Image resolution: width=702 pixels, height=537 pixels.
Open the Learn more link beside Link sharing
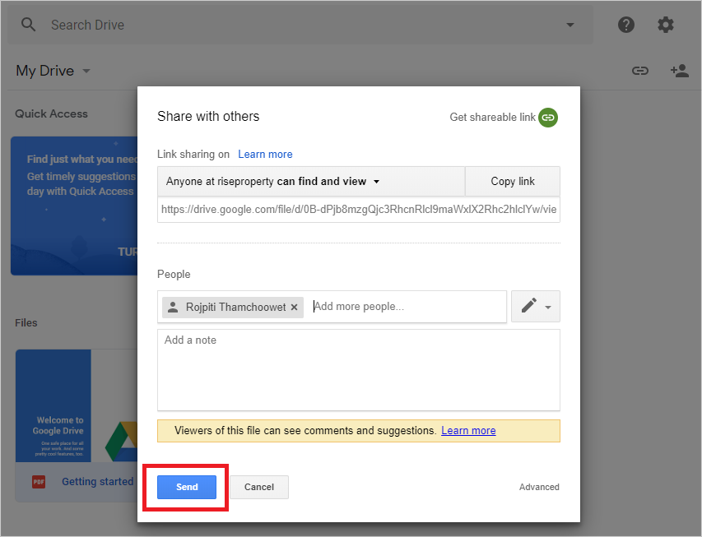[x=265, y=154]
